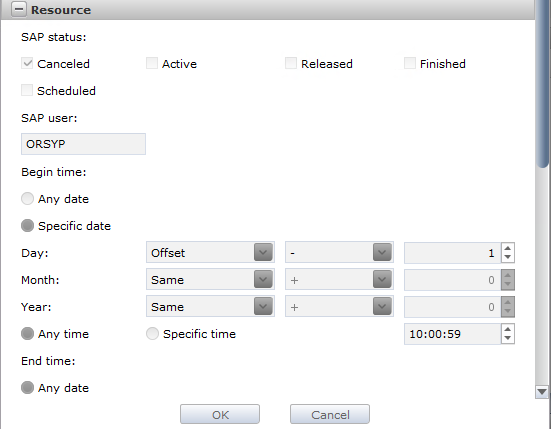This screenshot has width=551, height=429.
Task: Enable the Active status checkbox
Action: coord(152,63)
